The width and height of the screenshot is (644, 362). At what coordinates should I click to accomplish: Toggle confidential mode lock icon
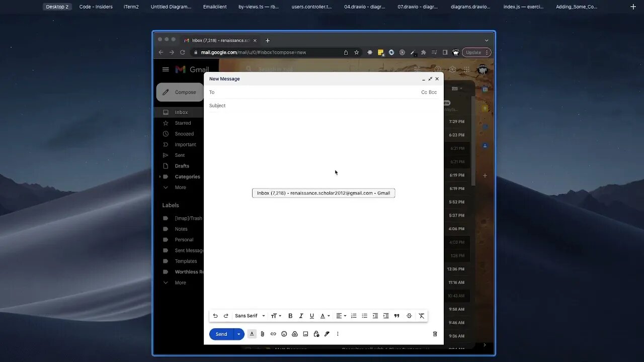coord(316,334)
